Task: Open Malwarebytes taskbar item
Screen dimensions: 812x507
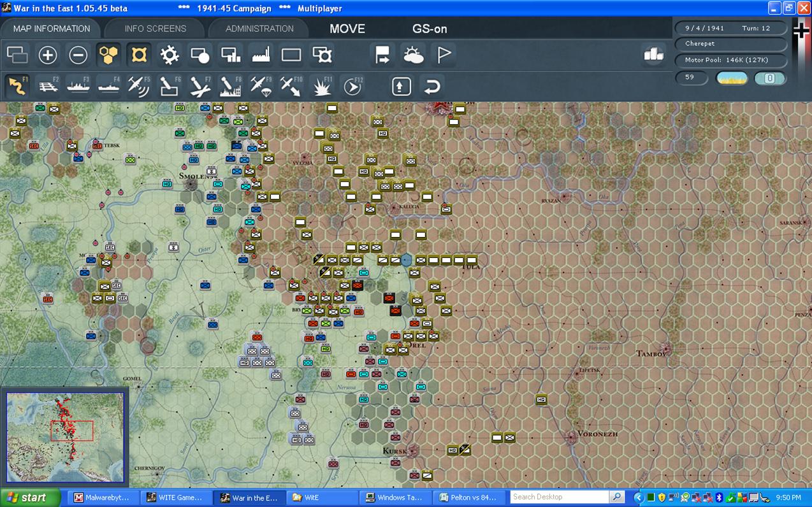Action: 103,497
